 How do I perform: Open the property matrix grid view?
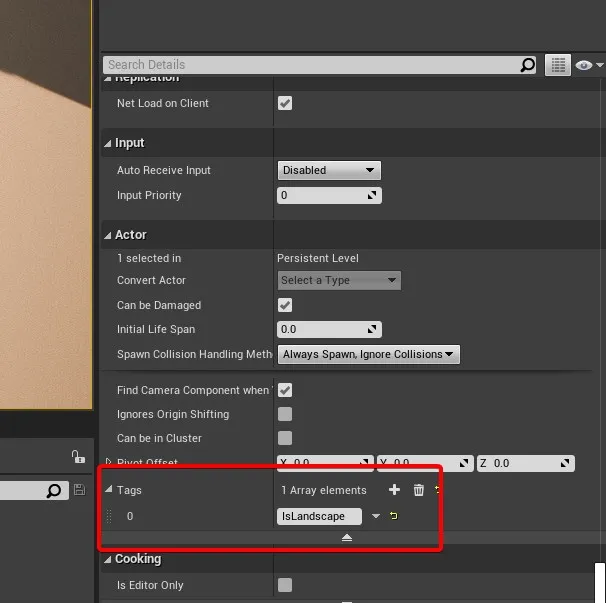[559, 65]
